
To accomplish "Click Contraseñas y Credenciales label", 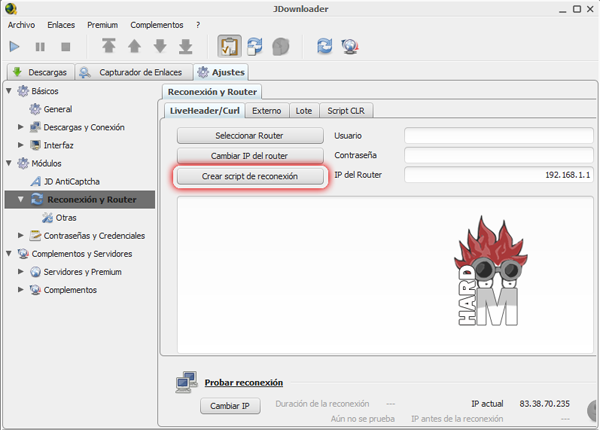I will click(94, 236).
